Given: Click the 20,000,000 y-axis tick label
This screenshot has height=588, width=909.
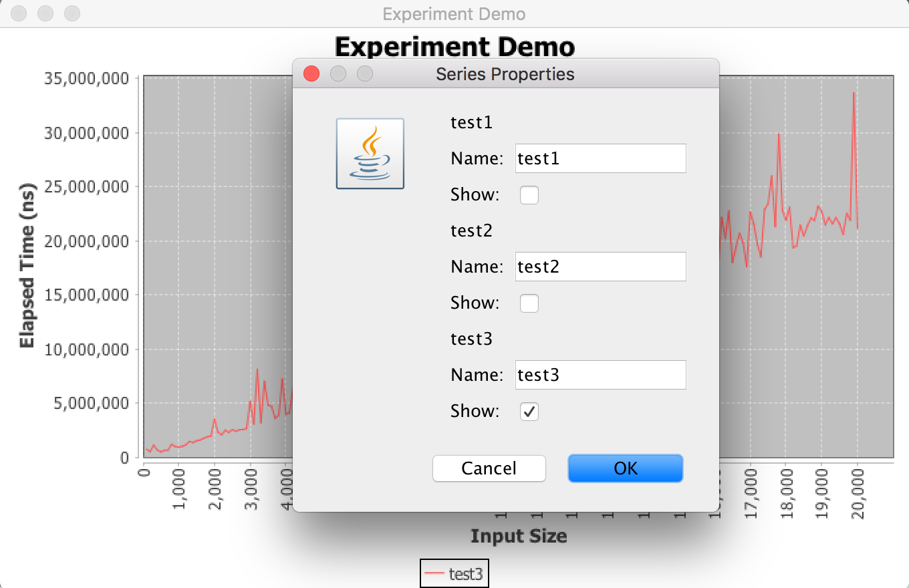Looking at the screenshot, I should coord(86,241).
